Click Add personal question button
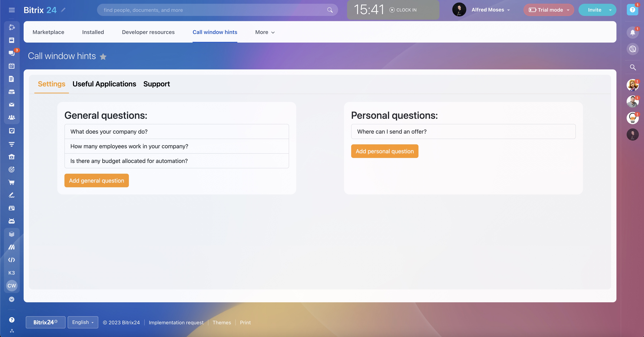This screenshot has width=644, height=337. pyautogui.click(x=384, y=151)
